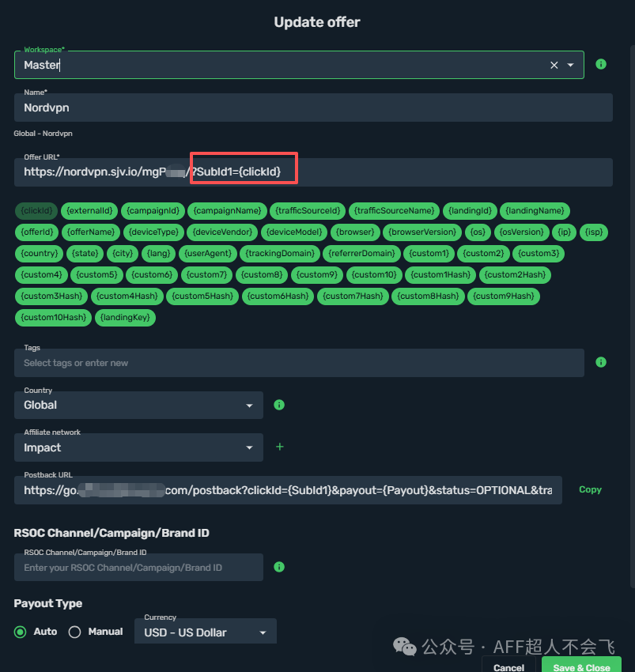
Task: Select Manual payout type
Action: pyautogui.click(x=74, y=632)
